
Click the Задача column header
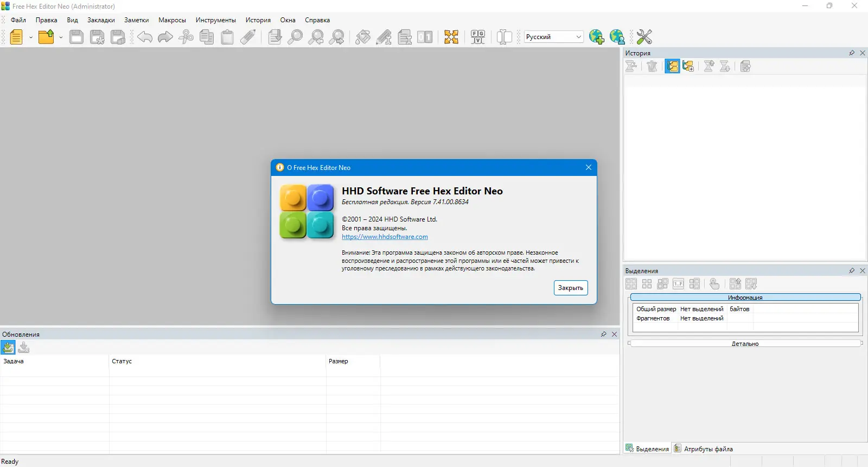point(55,361)
